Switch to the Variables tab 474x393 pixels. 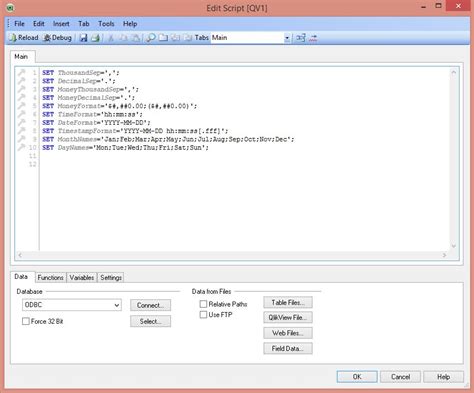click(x=82, y=277)
